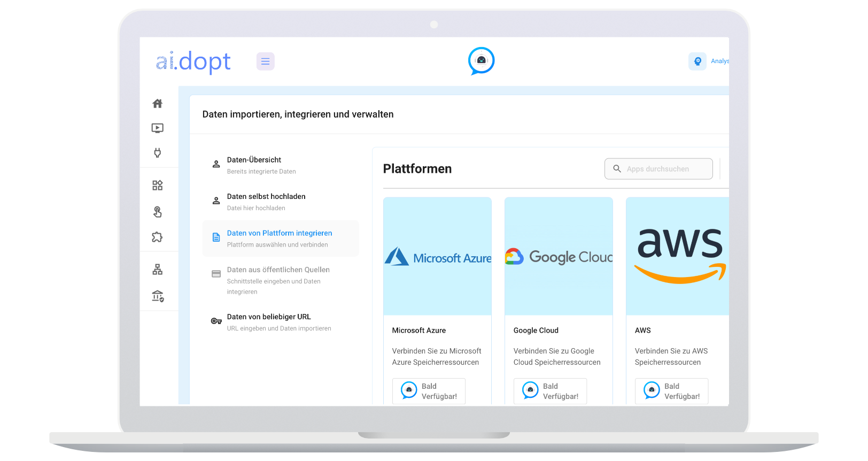868x461 pixels.
Task: Click the Analyse link in header
Action: [719, 62]
